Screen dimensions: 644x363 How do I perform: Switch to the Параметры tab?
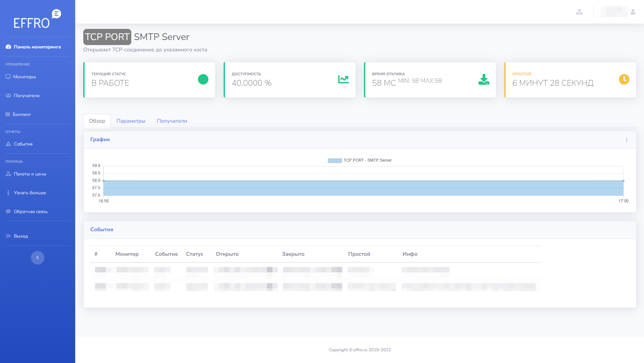131,121
